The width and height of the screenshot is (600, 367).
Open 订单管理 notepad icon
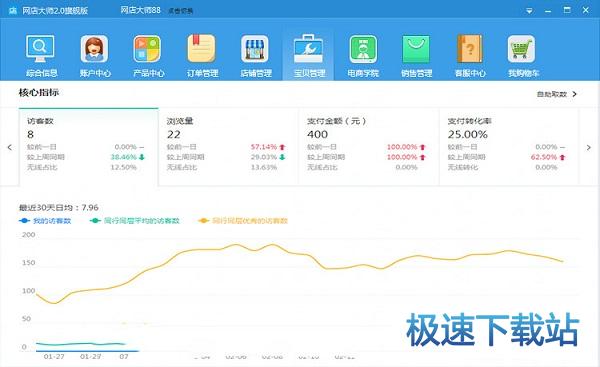point(201,49)
